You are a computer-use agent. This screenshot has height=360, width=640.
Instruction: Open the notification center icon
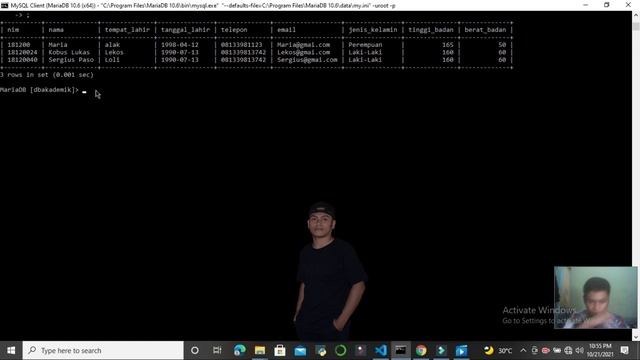(x=624, y=350)
